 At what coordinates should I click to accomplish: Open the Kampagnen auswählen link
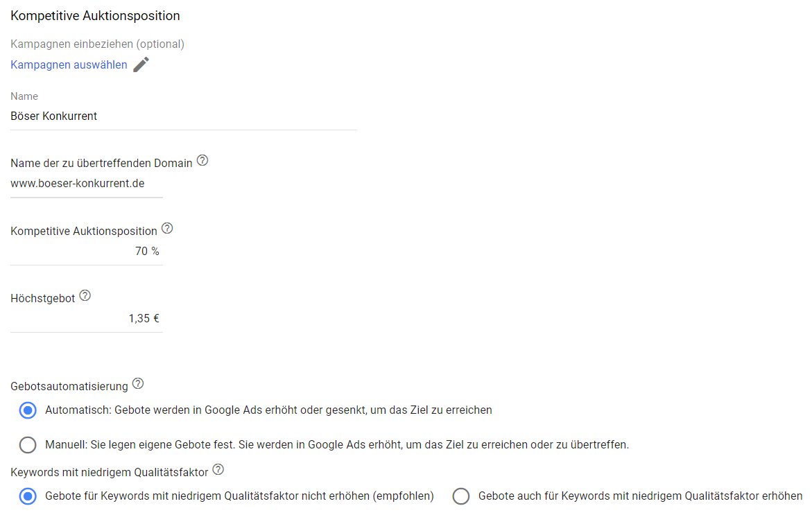click(x=68, y=64)
